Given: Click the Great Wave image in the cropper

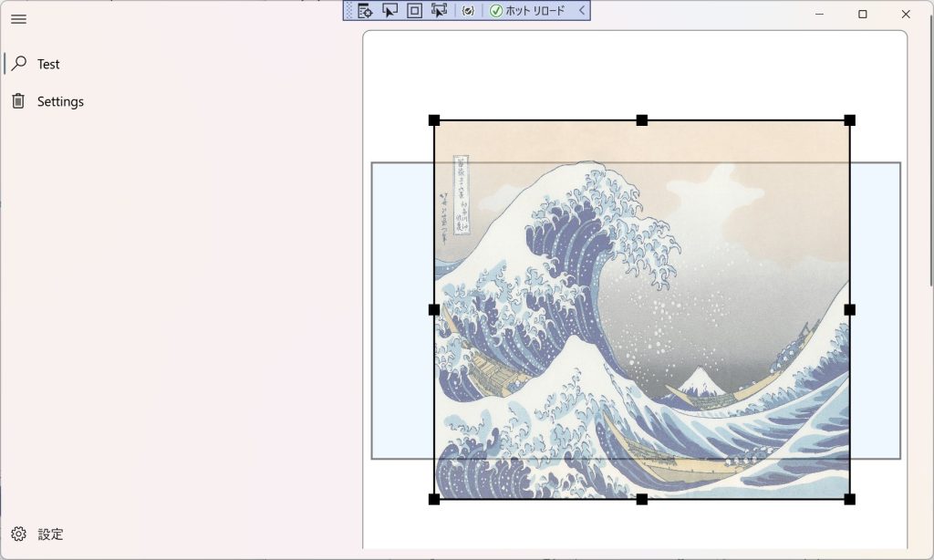Looking at the screenshot, I should [x=641, y=310].
